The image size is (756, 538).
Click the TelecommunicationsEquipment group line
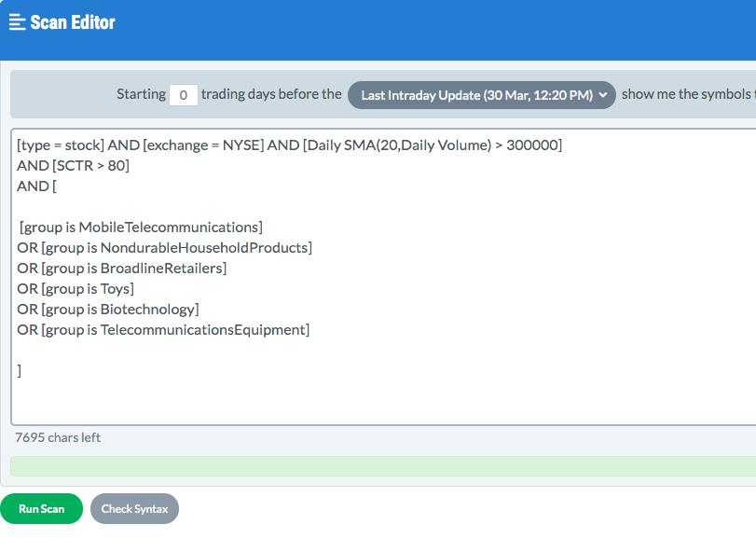coord(163,330)
